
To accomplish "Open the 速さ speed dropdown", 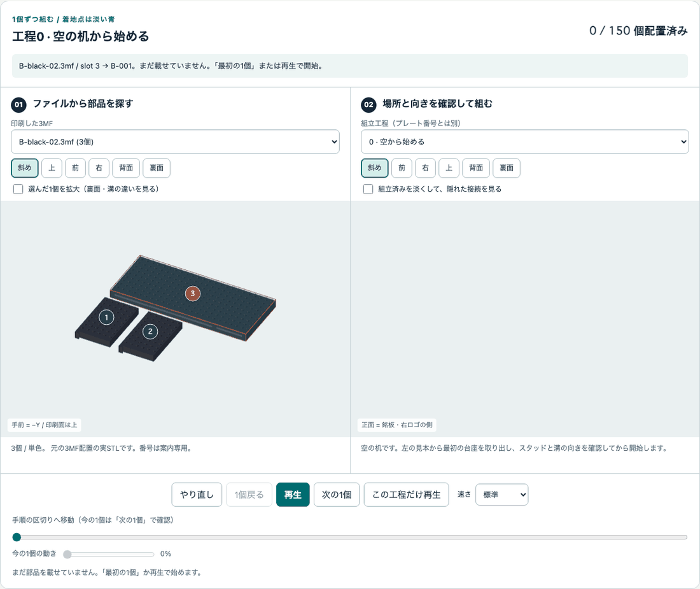I will (502, 494).
